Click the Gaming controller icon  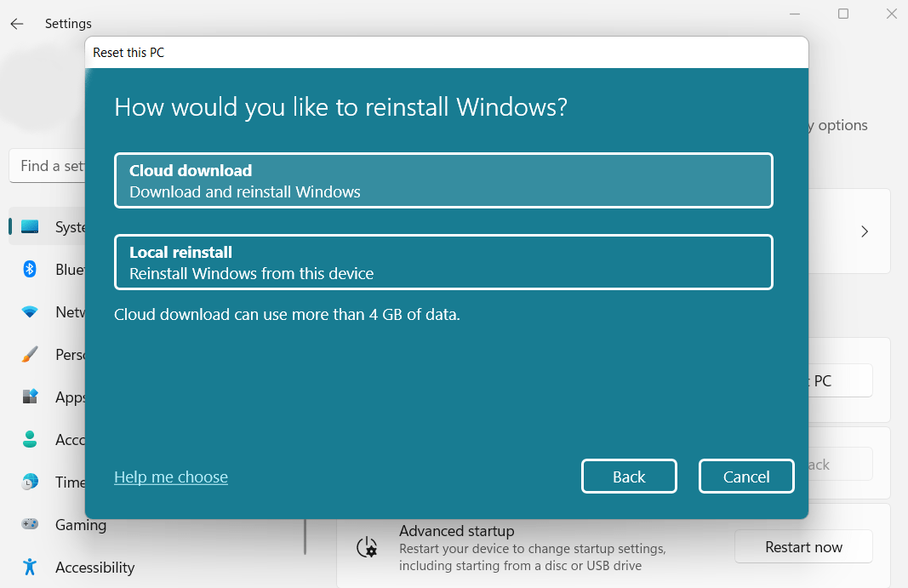point(30,524)
